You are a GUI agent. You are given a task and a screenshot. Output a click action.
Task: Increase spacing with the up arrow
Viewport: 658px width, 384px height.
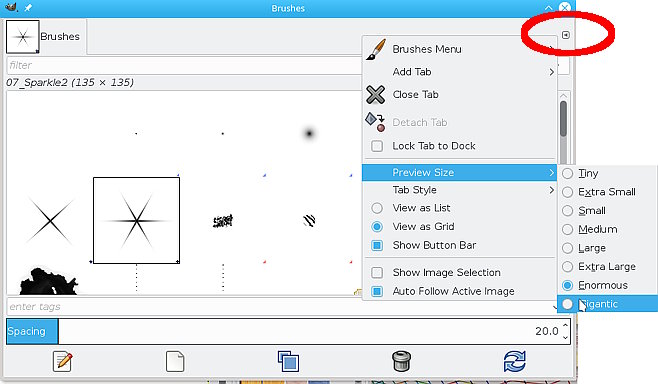[x=565, y=326]
